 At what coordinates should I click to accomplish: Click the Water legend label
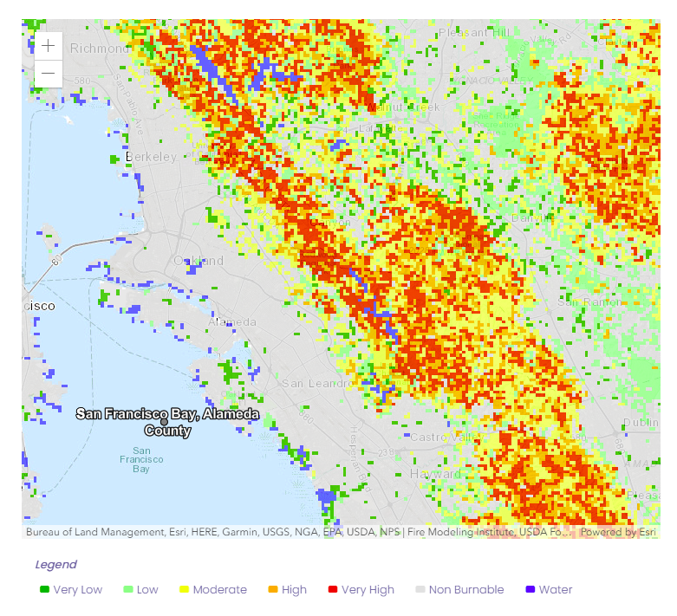(556, 590)
